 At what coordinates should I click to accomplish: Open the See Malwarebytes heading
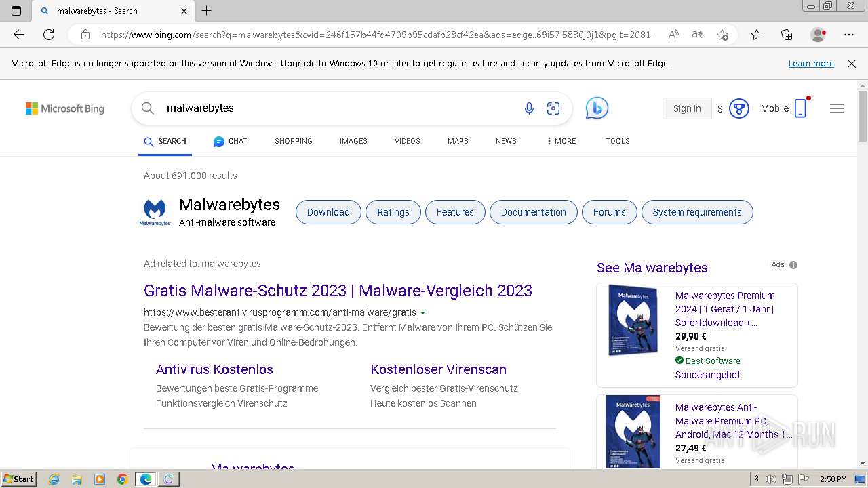pos(652,268)
